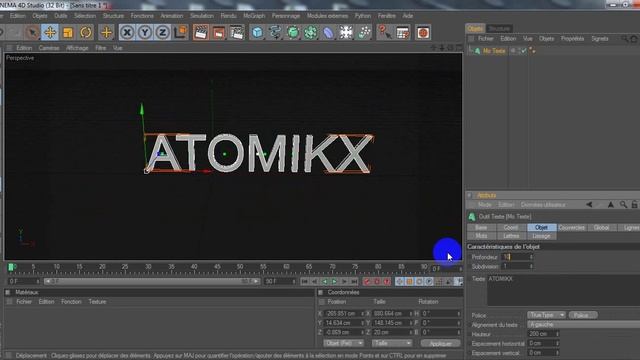Screen dimensions: 640x360
Task: Toggle the Y axis lock
Action: [144, 32]
